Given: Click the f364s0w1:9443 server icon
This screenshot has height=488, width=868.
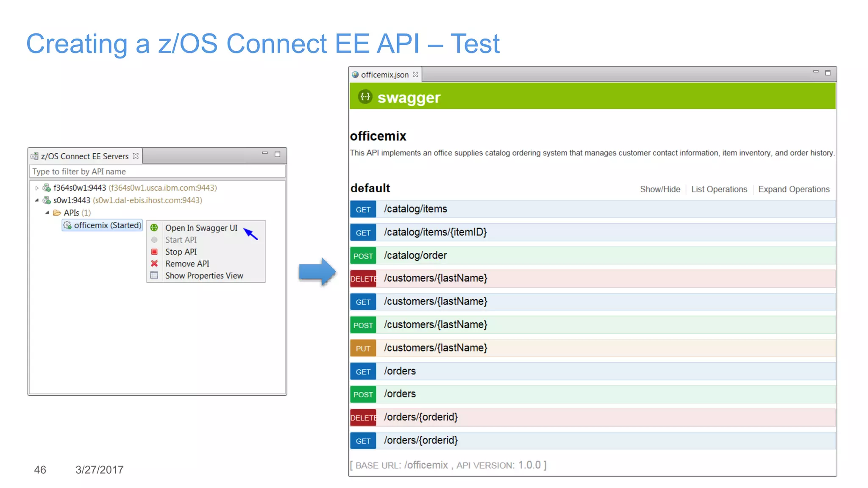Looking at the screenshot, I should 47,188.
